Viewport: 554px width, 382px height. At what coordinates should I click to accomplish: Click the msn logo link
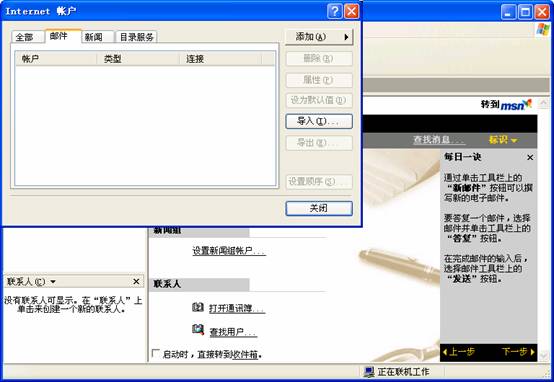pyautogui.click(x=517, y=105)
